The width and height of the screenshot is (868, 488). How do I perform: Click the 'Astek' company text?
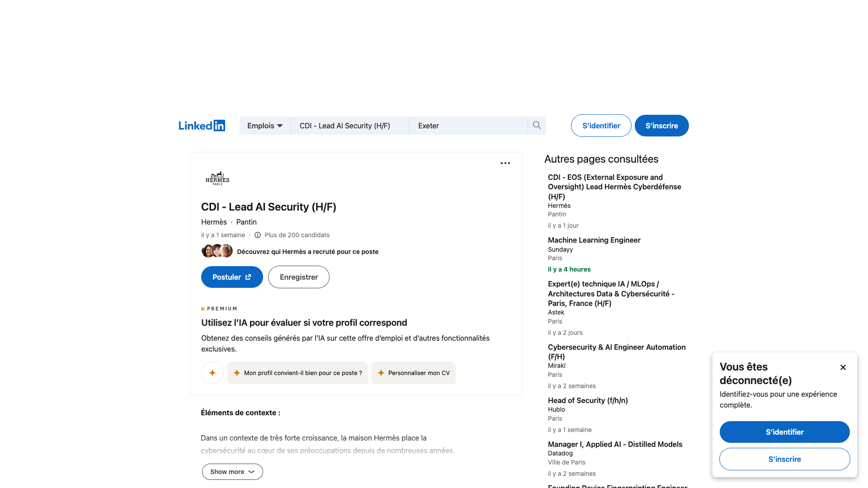coord(556,312)
